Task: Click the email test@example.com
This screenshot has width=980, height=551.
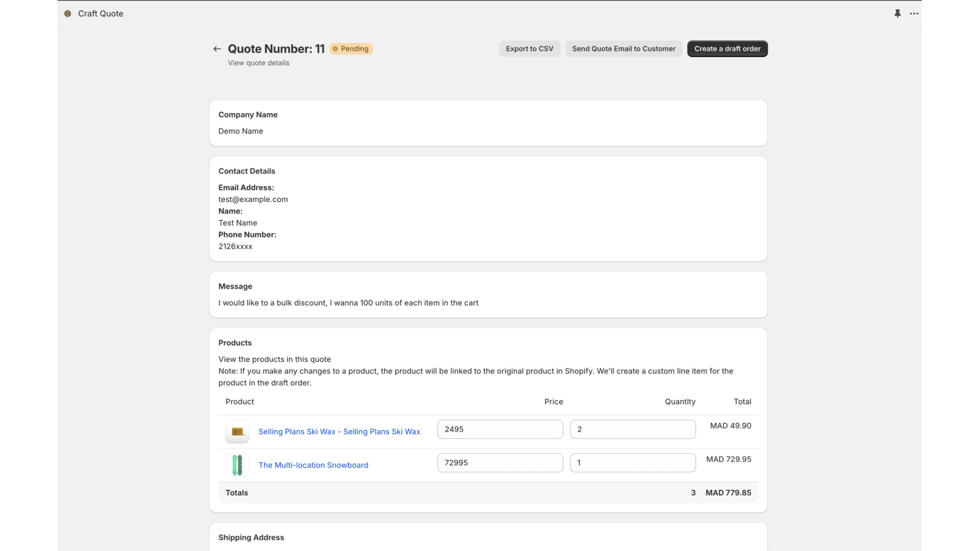Action: click(253, 200)
